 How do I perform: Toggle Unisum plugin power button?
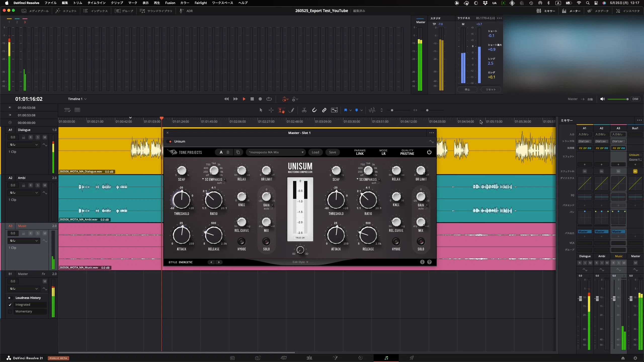point(429,152)
